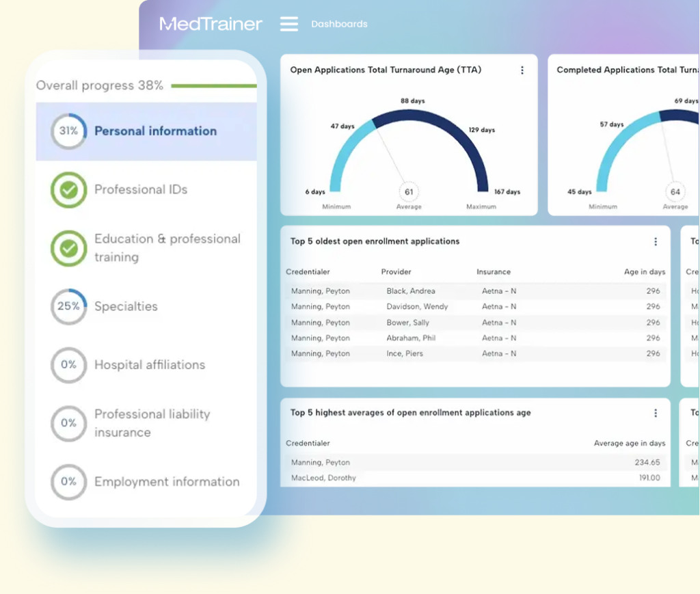Sort by the Provider column header
The width and height of the screenshot is (700, 594).
pyautogui.click(x=396, y=272)
